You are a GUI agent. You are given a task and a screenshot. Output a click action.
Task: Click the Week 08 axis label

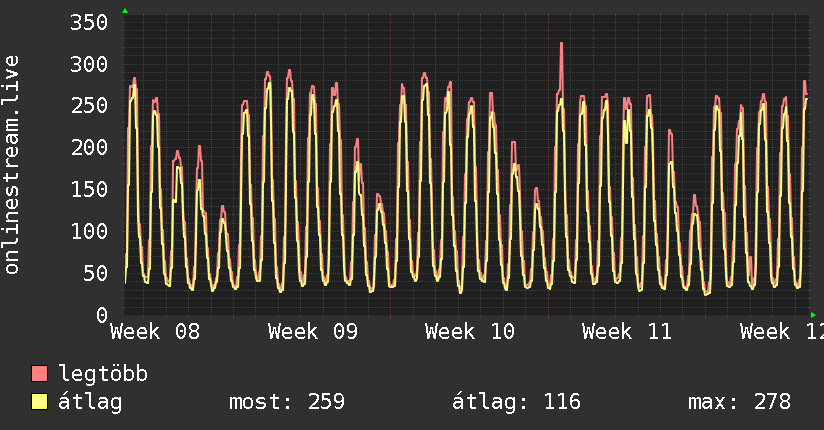click(155, 332)
